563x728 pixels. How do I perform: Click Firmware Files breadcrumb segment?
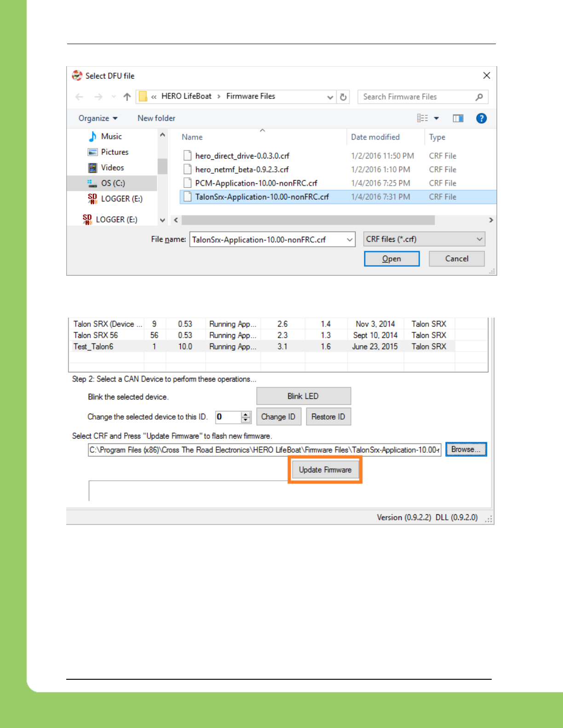251,97
